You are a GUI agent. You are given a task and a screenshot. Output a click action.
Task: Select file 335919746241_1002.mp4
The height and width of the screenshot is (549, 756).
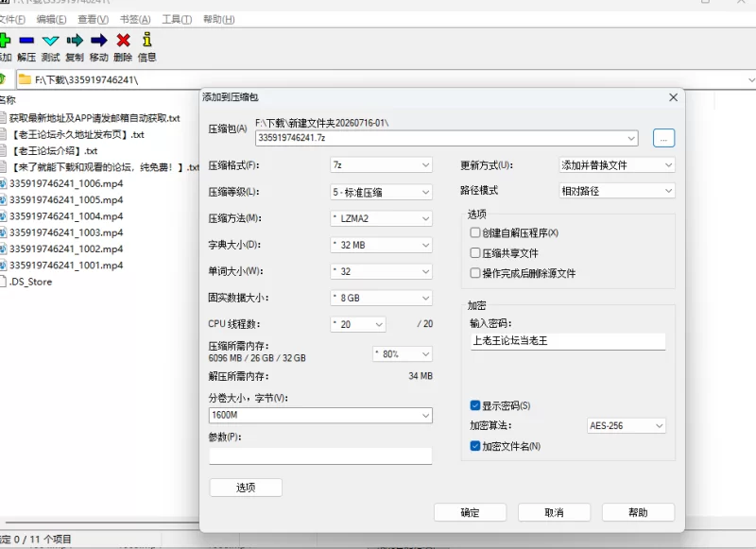(66, 249)
